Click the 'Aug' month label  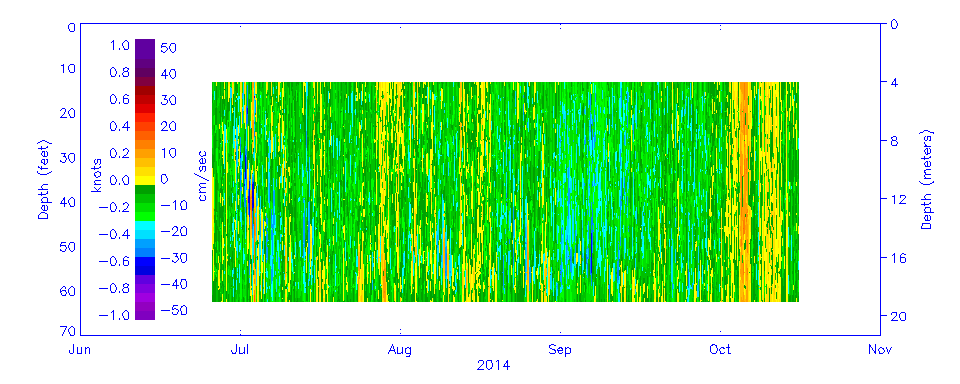[x=400, y=350]
